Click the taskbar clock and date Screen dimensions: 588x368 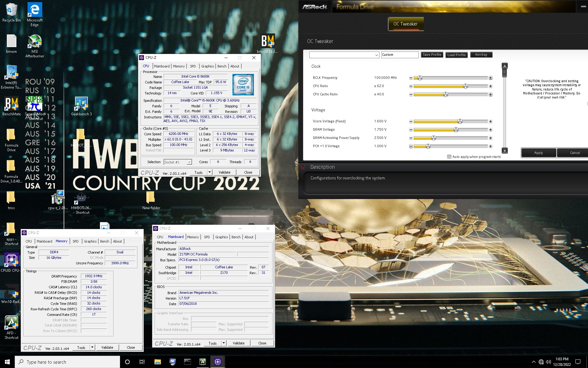tap(562, 362)
